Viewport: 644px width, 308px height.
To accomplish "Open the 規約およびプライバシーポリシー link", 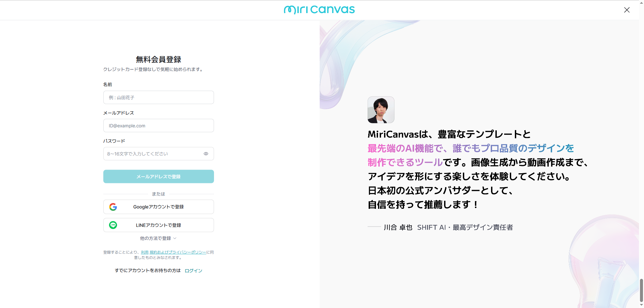I will pyautogui.click(x=178, y=252).
